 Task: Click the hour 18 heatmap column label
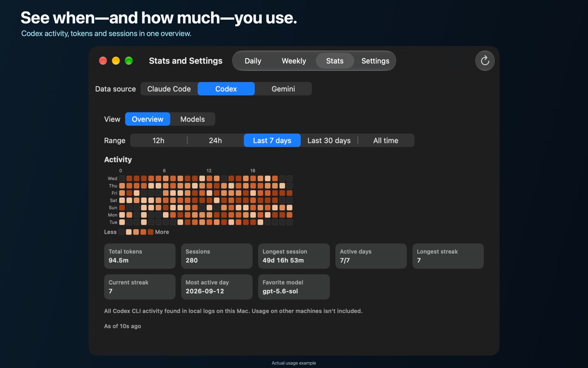(x=252, y=171)
